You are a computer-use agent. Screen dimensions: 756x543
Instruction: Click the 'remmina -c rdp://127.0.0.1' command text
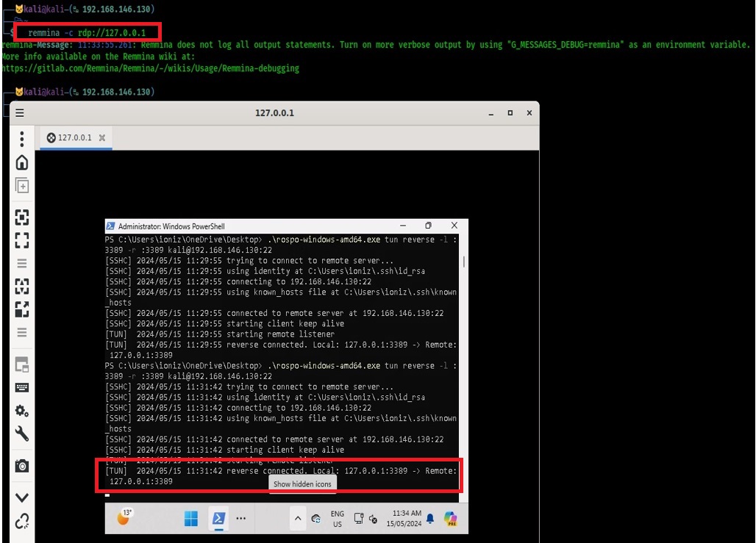tap(87, 33)
